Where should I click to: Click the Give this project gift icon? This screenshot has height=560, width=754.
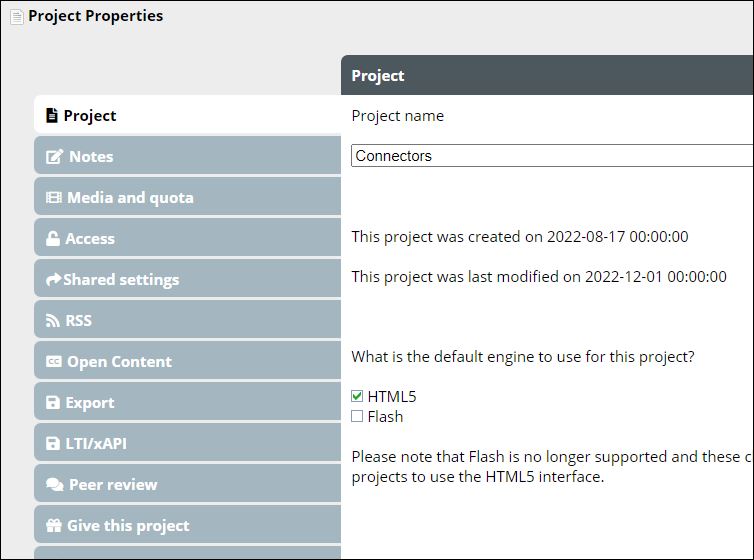[x=54, y=526]
